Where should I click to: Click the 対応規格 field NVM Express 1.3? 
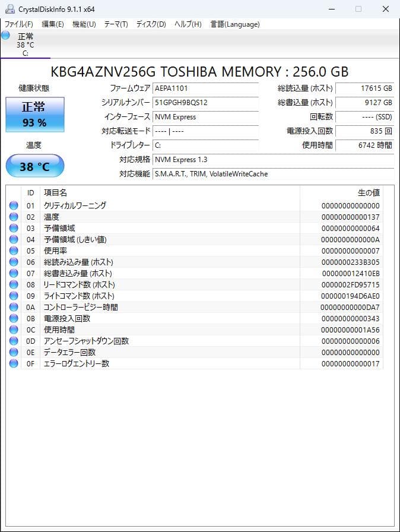[273, 160]
